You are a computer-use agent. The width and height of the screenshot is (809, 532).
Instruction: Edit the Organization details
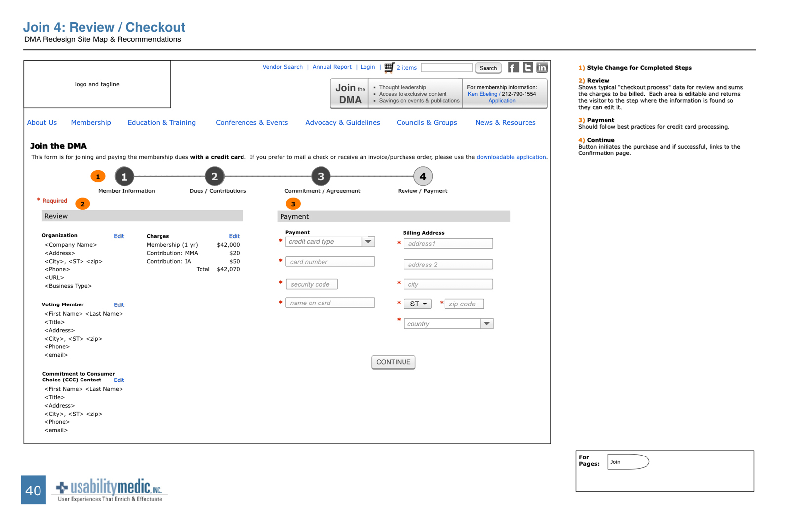click(x=119, y=236)
